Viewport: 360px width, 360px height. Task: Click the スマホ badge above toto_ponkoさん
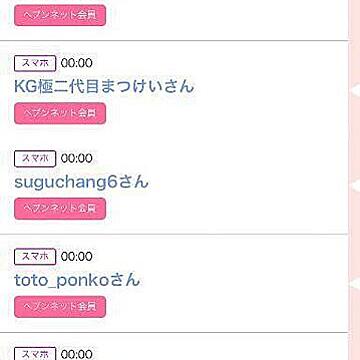click(x=35, y=257)
